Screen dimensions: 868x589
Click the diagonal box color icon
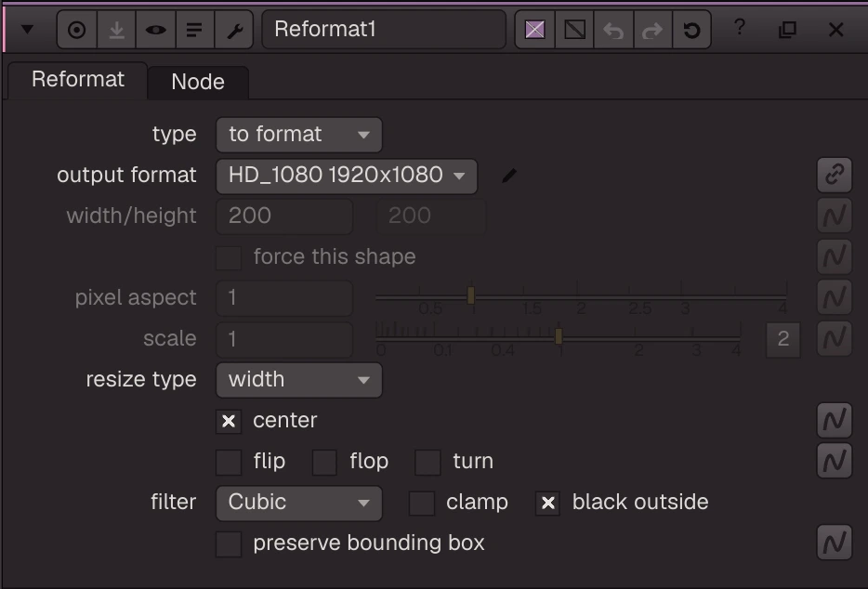(x=574, y=30)
